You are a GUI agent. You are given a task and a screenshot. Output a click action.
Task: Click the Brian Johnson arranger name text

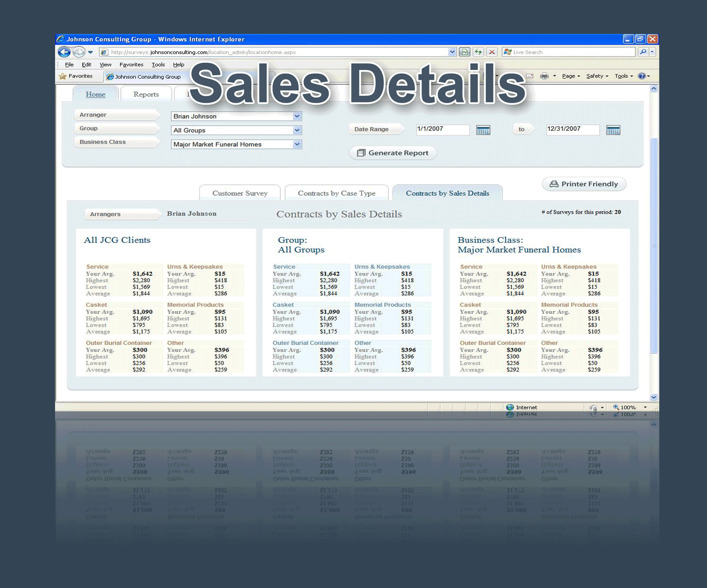coord(192,214)
